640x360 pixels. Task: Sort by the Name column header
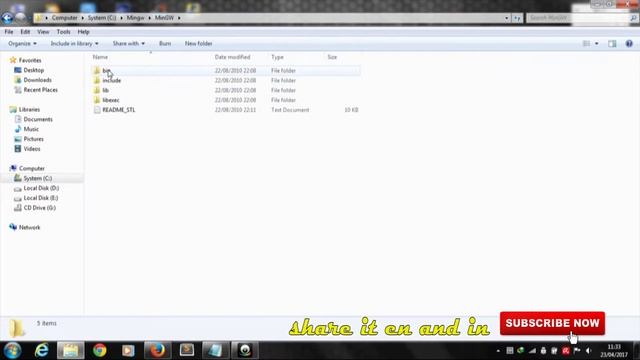pyautogui.click(x=100, y=57)
